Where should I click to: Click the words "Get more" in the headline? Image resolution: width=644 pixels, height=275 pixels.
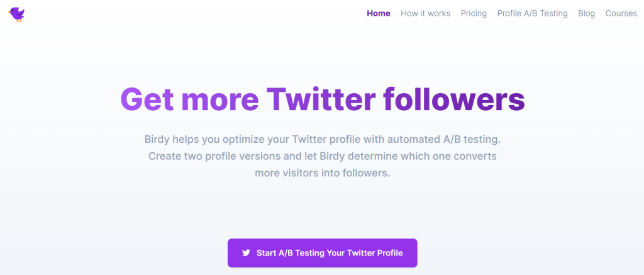coord(189,99)
